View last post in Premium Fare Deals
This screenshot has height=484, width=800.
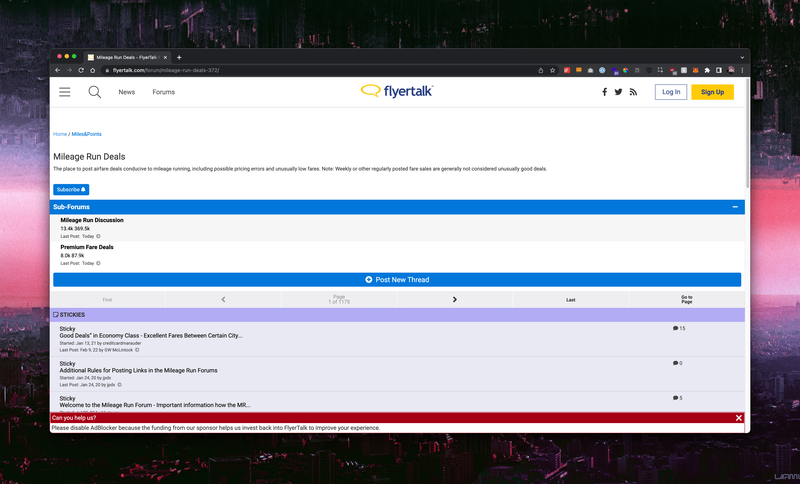click(98, 263)
